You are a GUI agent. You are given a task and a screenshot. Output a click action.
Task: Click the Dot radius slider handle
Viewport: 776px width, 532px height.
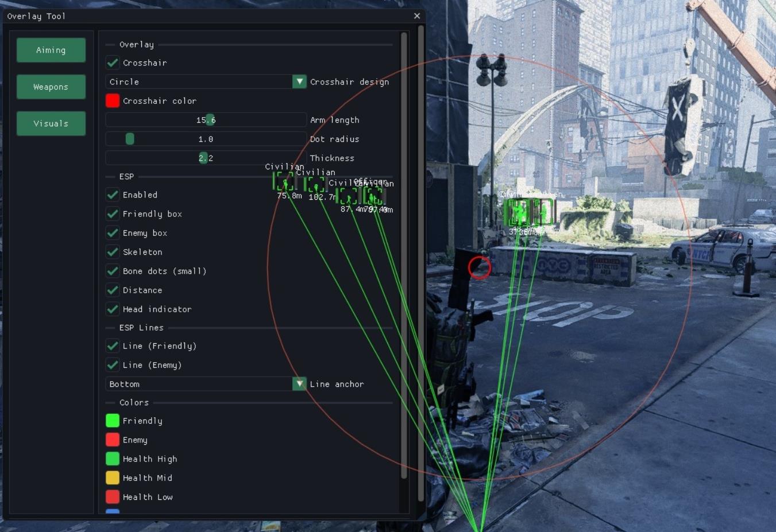(130, 139)
